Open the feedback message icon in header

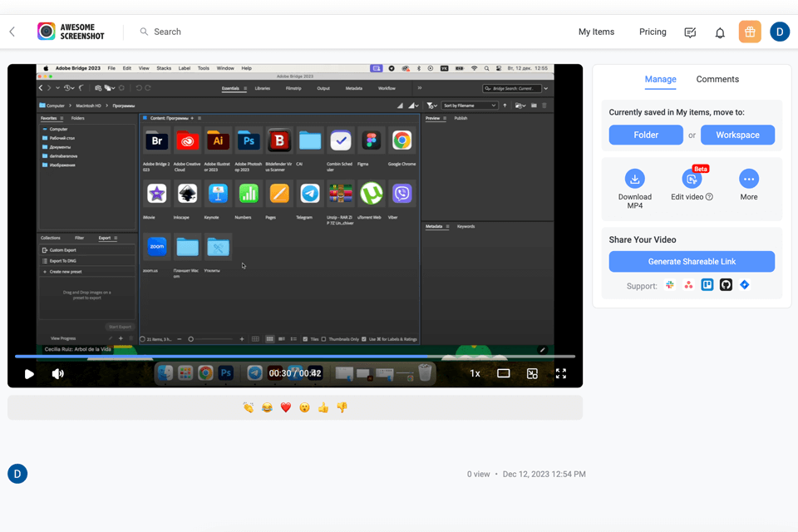[x=690, y=32]
